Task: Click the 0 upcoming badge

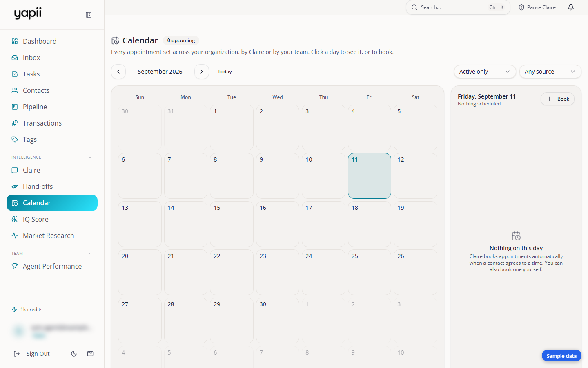Action: [181, 40]
